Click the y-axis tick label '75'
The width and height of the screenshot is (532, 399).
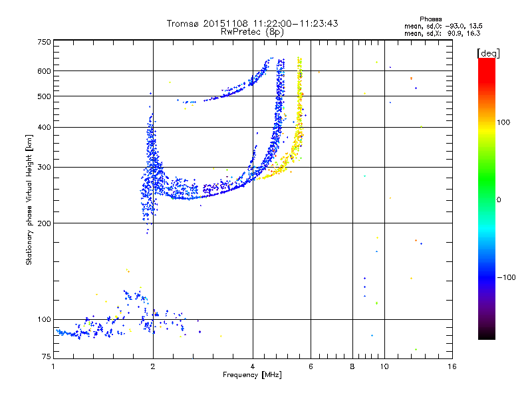coord(47,356)
